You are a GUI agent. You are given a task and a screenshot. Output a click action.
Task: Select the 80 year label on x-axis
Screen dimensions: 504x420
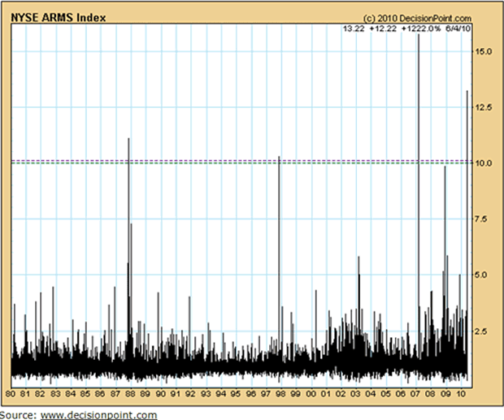(x=11, y=394)
